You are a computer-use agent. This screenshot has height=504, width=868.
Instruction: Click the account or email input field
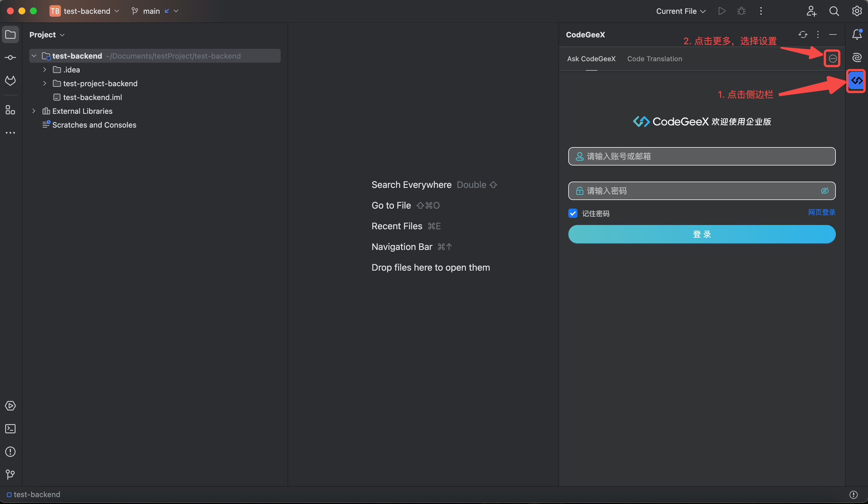[x=702, y=156]
